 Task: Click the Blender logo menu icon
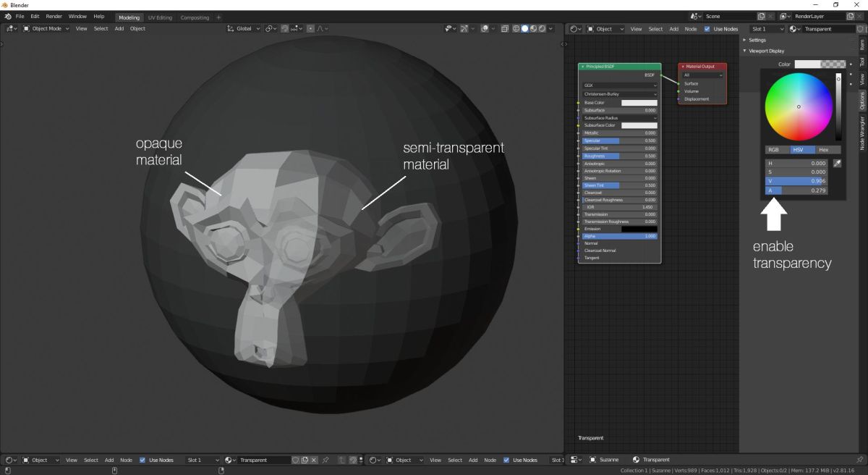7,16
